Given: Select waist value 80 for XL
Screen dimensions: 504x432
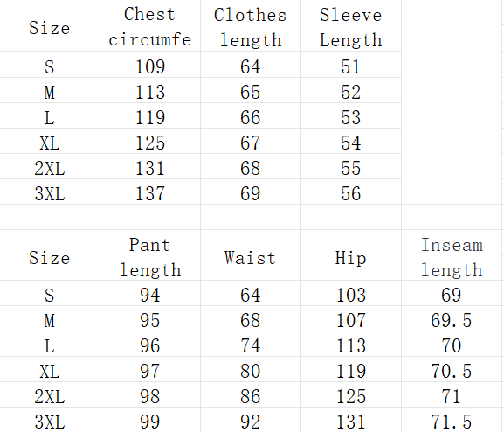Looking at the screenshot, I should (251, 369).
